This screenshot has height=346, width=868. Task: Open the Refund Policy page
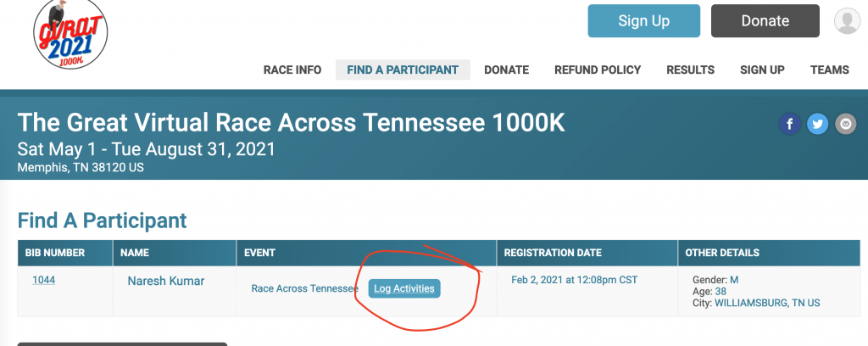tap(598, 70)
